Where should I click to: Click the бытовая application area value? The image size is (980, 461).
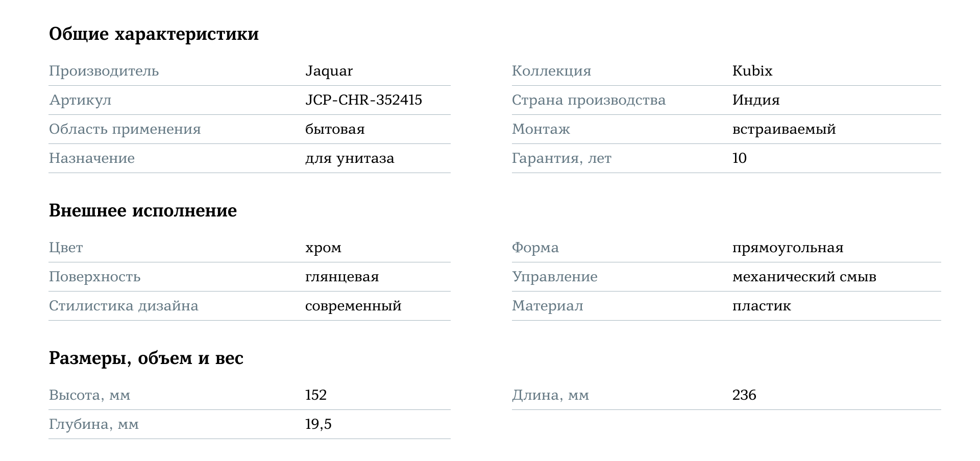[335, 129]
